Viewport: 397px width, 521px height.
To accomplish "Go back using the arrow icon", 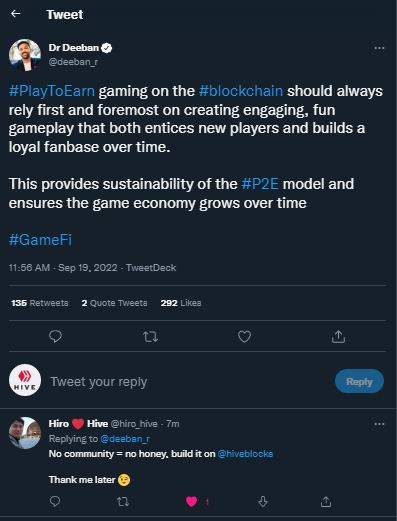I will 16,14.
